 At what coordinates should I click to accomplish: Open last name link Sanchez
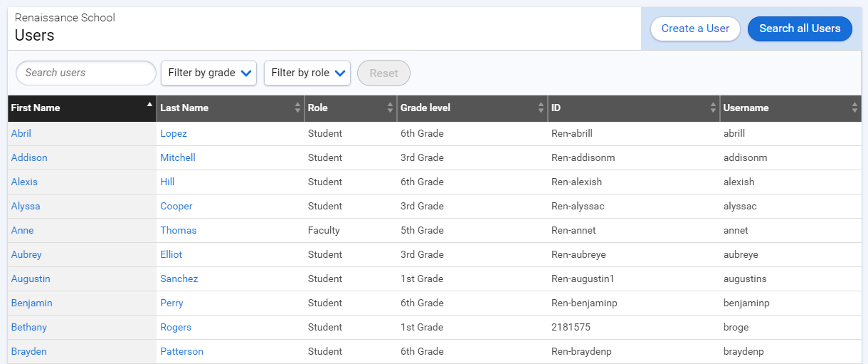tap(179, 279)
